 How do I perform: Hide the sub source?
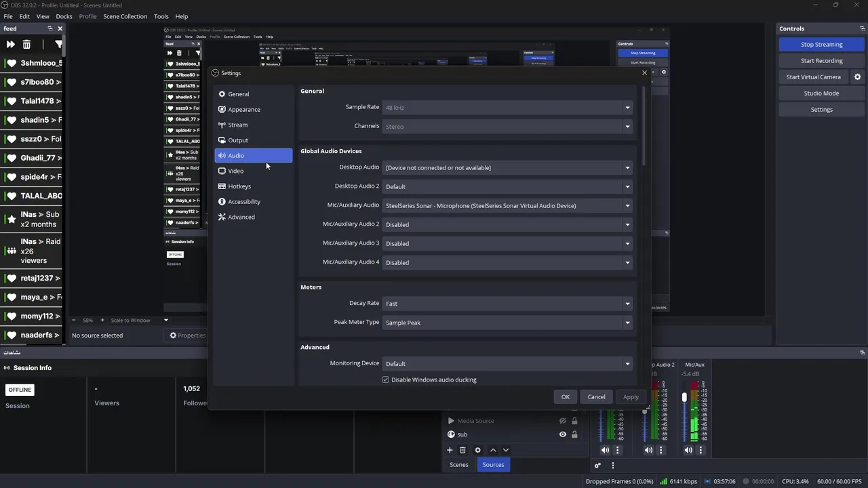point(562,434)
